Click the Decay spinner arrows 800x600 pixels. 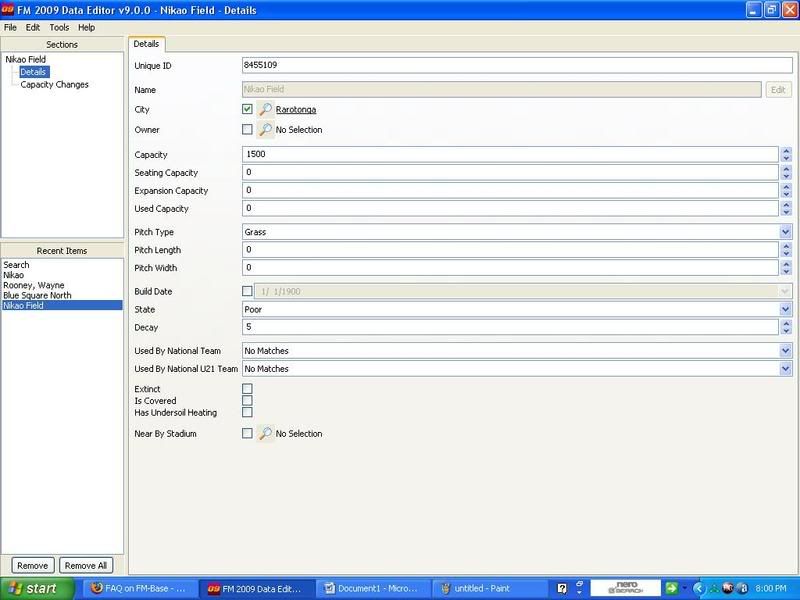(x=786, y=327)
